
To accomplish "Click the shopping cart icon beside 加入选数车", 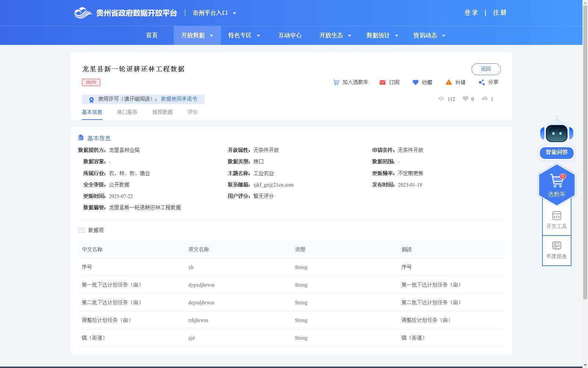I will pyautogui.click(x=336, y=82).
